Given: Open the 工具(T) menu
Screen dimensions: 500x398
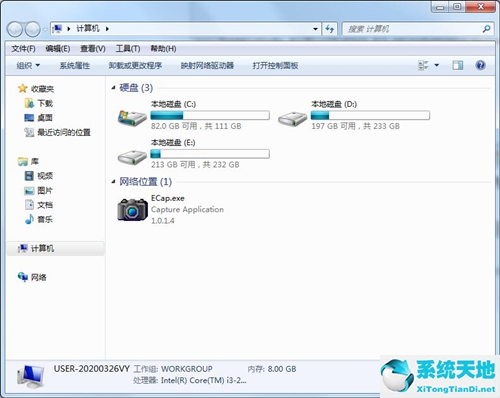Looking at the screenshot, I should click(128, 49).
